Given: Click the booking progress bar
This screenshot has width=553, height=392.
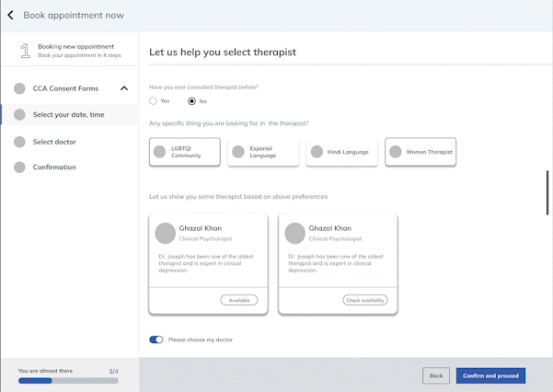Looking at the screenshot, I should [x=68, y=380].
